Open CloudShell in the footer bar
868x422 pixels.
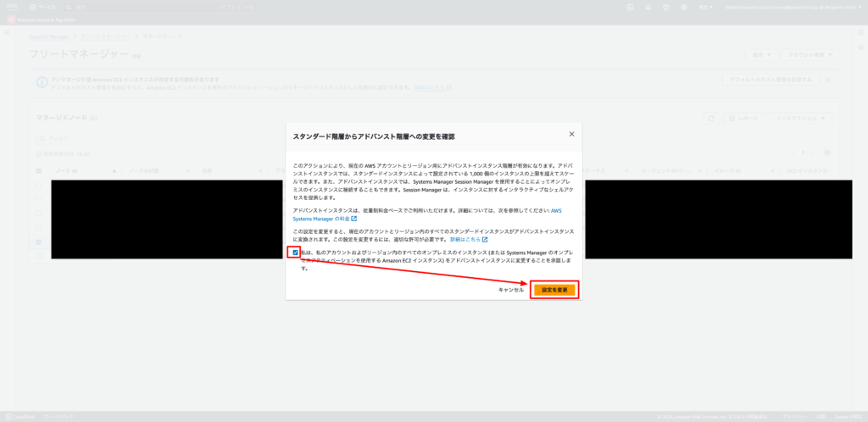click(x=21, y=416)
